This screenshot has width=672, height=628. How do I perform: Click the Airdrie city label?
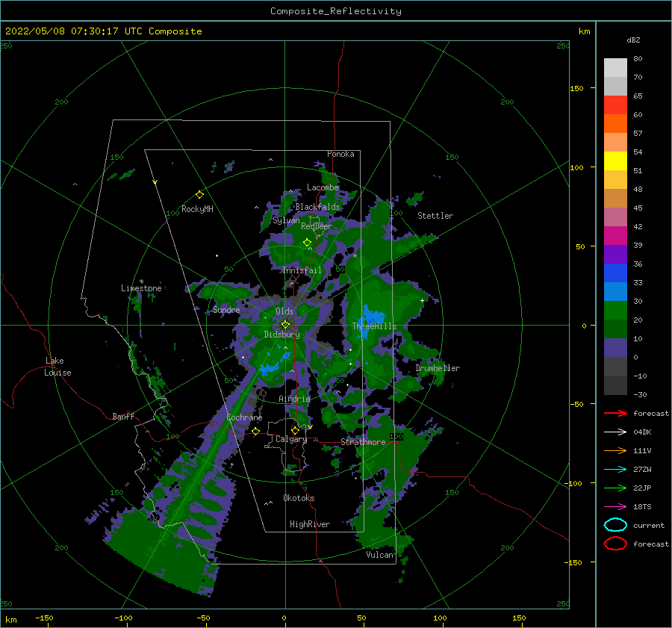[x=294, y=399]
